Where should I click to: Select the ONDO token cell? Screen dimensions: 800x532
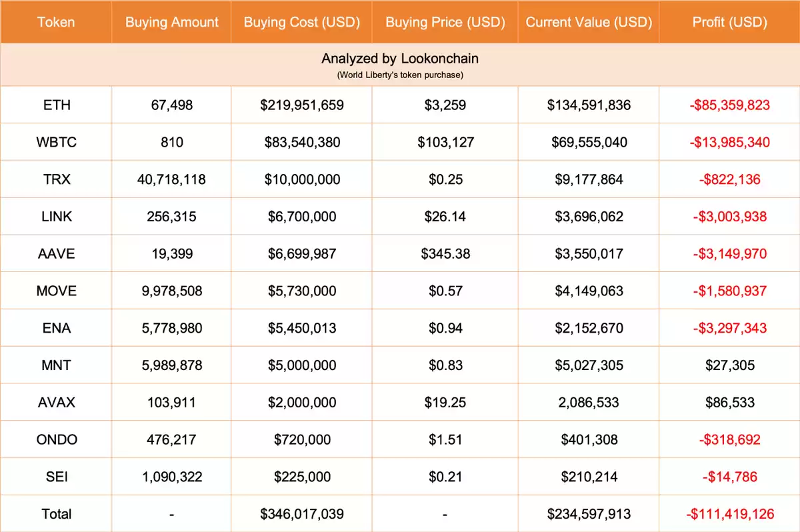point(56,439)
